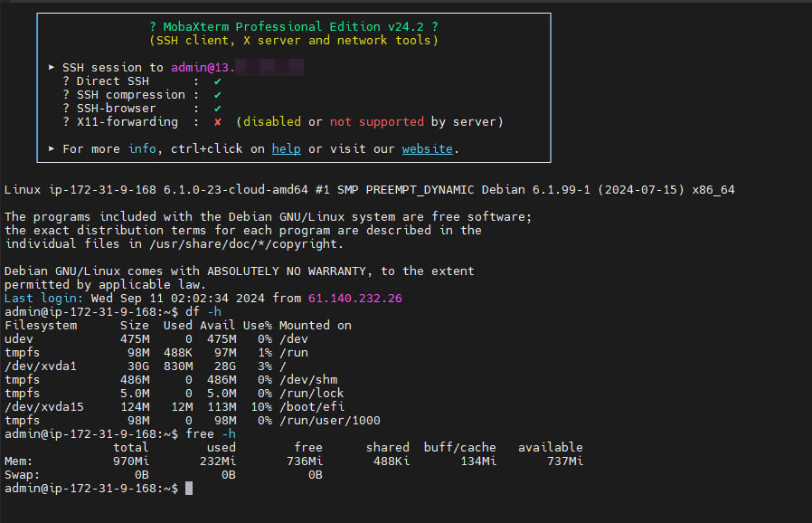Click the last login IP 61.140.232.26
The height and width of the screenshot is (523, 812).
point(355,298)
